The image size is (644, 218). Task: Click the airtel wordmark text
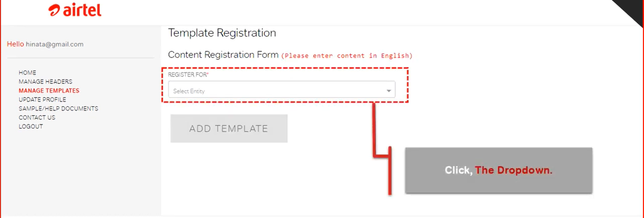[x=82, y=10]
